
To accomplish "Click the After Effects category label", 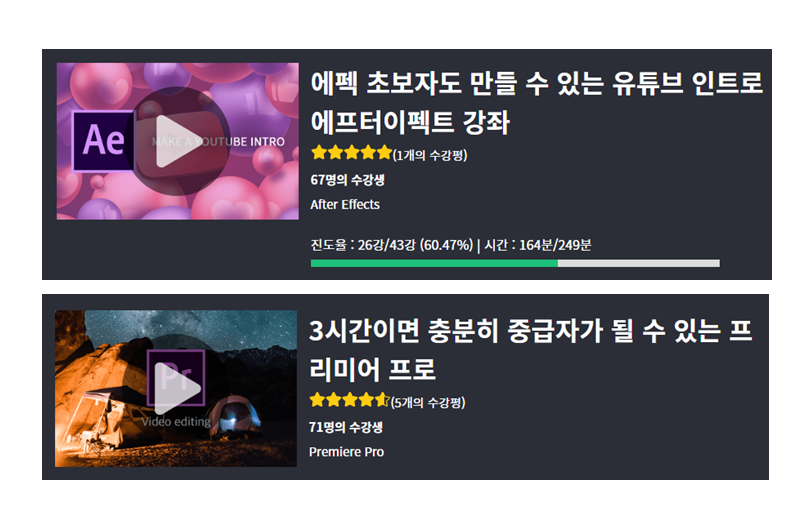I will tap(345, 205).
